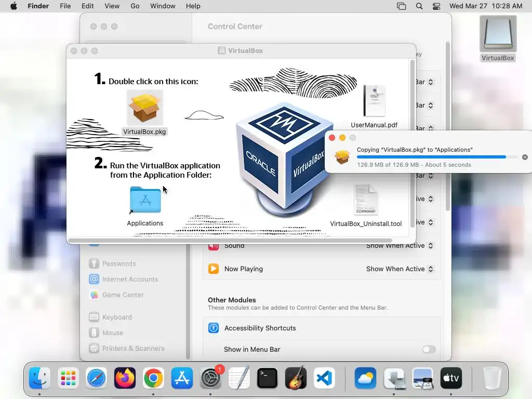Open the Help menu
The image size is (532, 399).
(x=193, y=6)
